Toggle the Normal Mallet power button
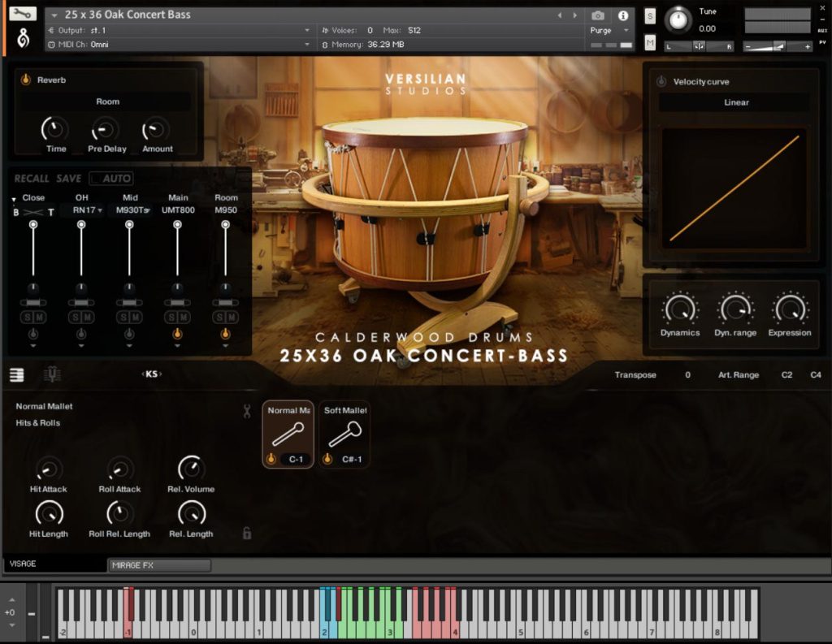832x644 pixels. [271, 458]
